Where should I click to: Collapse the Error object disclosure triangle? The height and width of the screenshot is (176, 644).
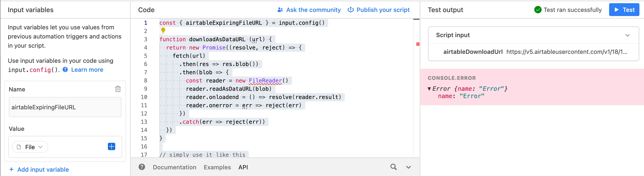pyautogui.click(x=429, y=89)
